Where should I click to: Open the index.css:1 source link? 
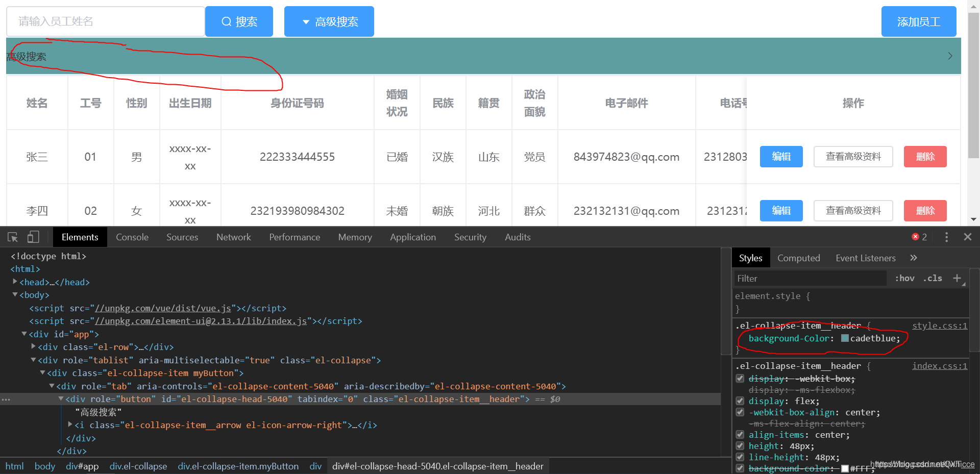939,366
